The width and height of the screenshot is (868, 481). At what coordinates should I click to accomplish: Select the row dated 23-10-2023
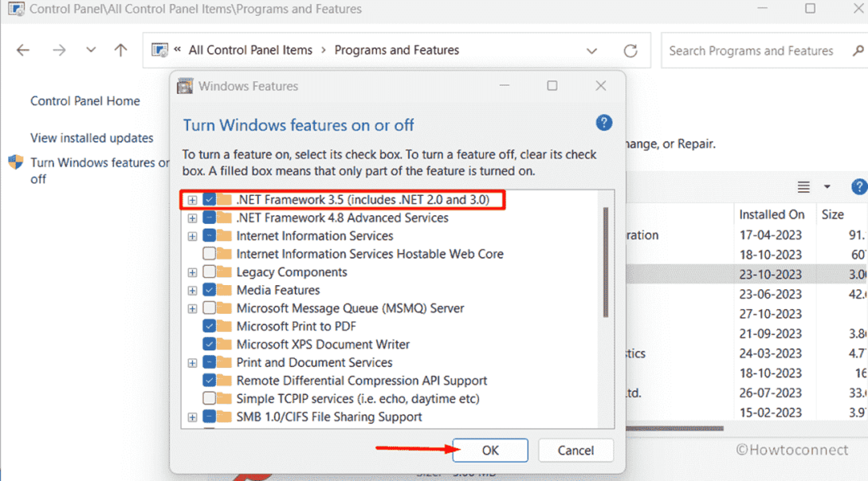click(747, 274)
